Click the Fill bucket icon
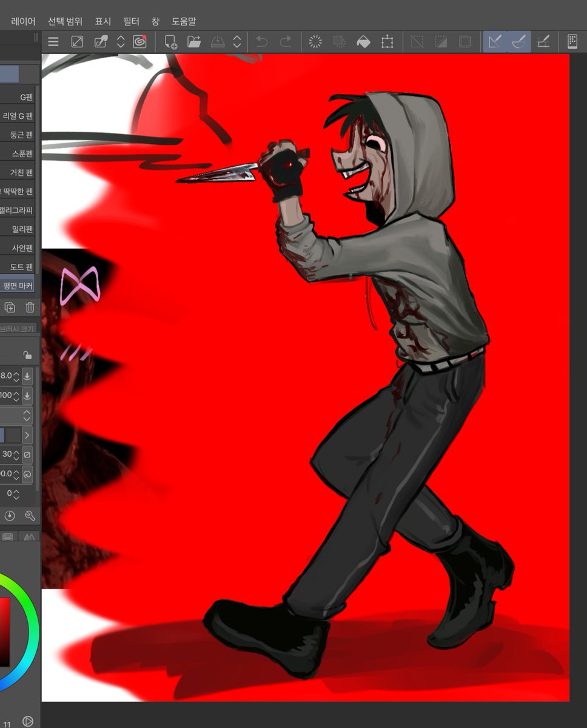Screen dimensions: 587x728 (x=363, y=42)
